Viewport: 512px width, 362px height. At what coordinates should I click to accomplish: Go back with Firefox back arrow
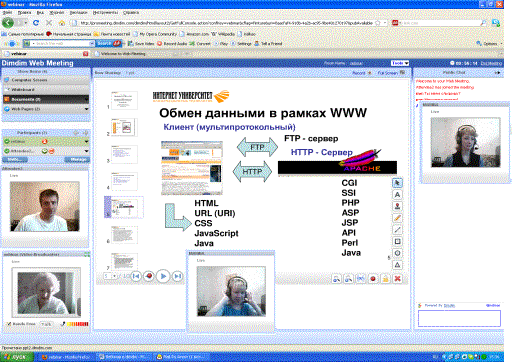(8, 23)
